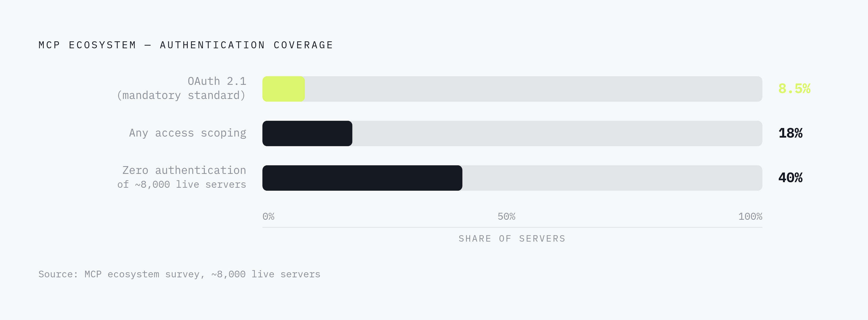Viewport: 868px width, 320px height.
Task: Click the dark Any access scoping bar
Action: point(307,133)
